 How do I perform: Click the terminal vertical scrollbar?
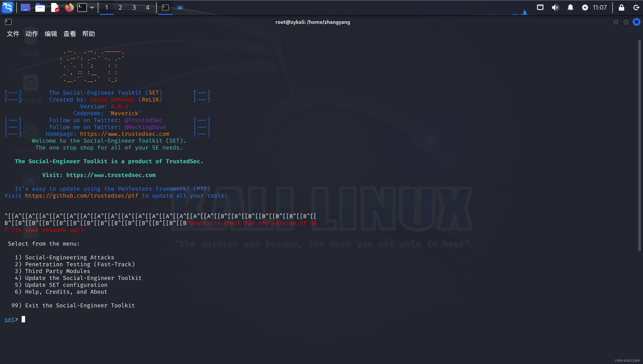coord(639,145)
